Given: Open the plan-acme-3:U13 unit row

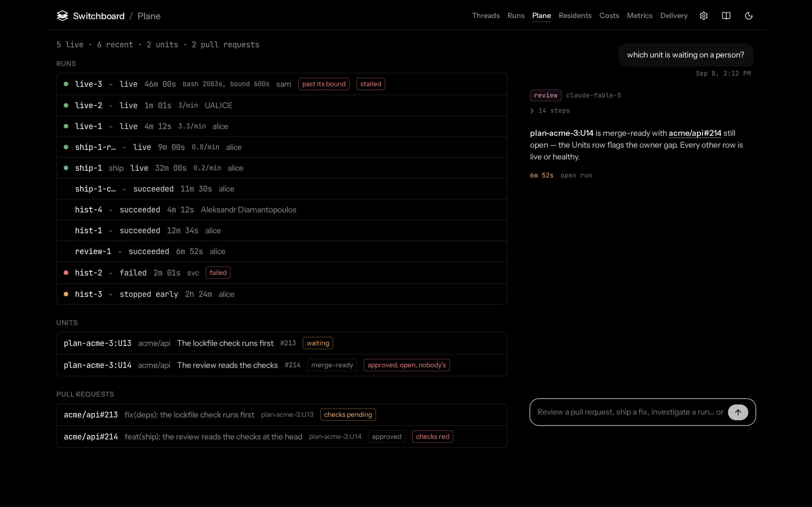Looking at the screenshot, I should coord(282,343).
